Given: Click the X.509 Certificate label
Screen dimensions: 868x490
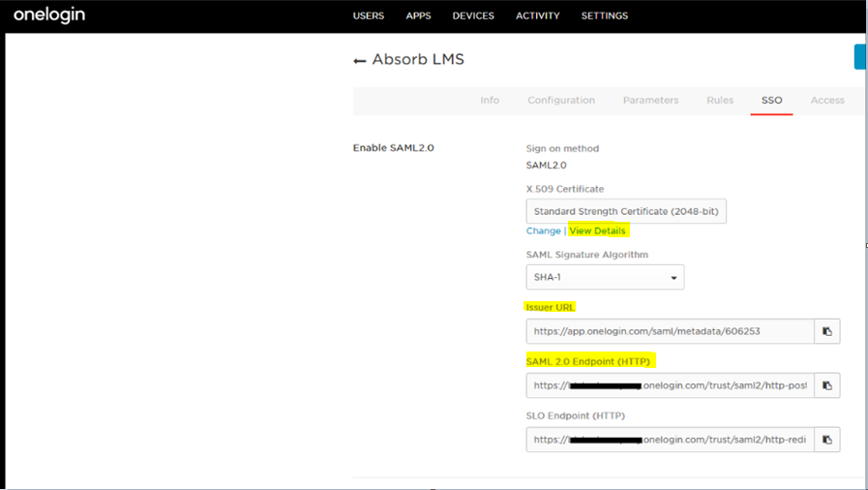Looking at the screenshot, I should point(565,189).
